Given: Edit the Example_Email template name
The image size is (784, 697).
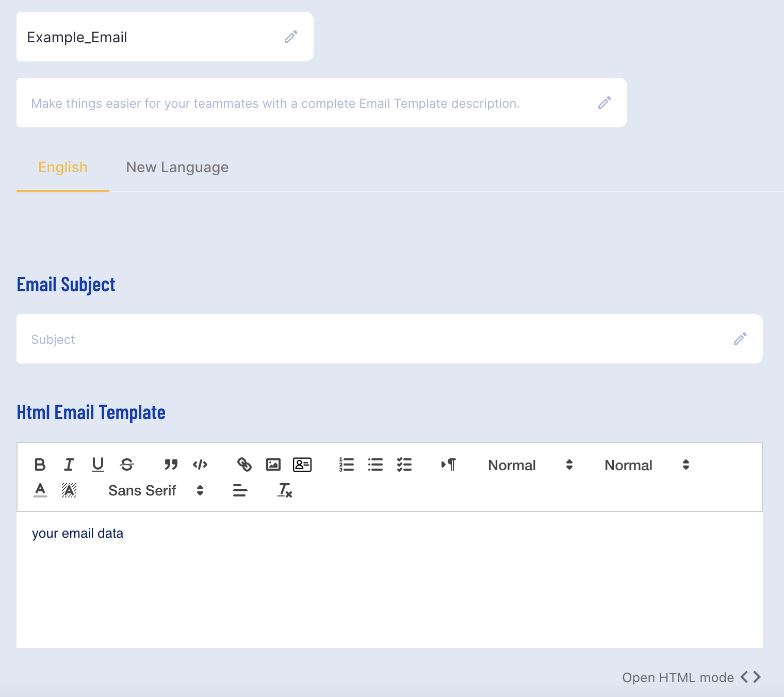Looking at the screenshot, I should (x=291, y=37).
